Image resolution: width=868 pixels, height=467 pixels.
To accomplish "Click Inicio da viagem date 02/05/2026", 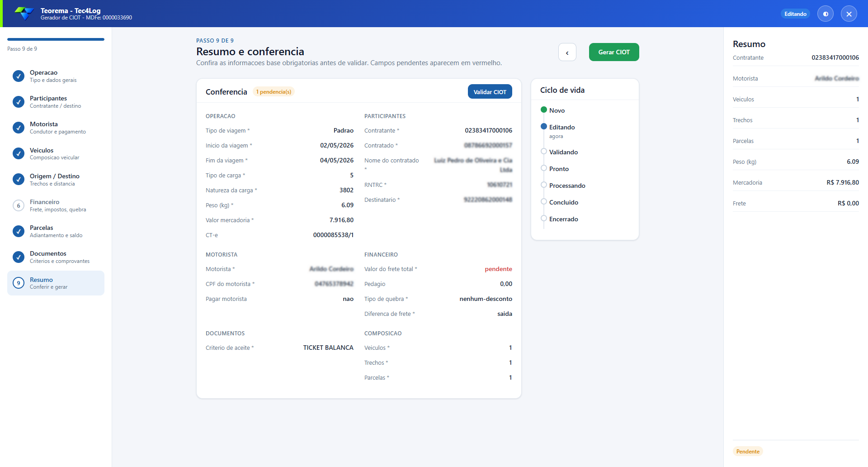I will [337, 145].
